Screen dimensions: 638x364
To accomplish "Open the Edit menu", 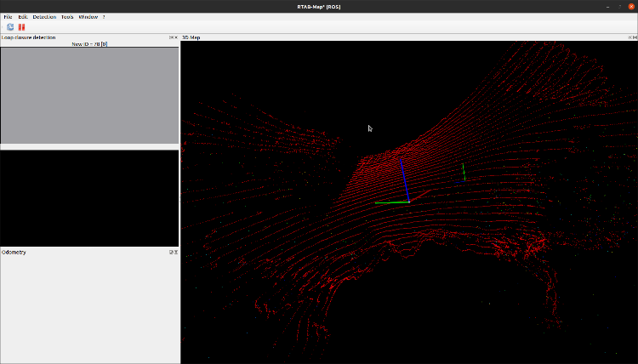I will (24, 17).
